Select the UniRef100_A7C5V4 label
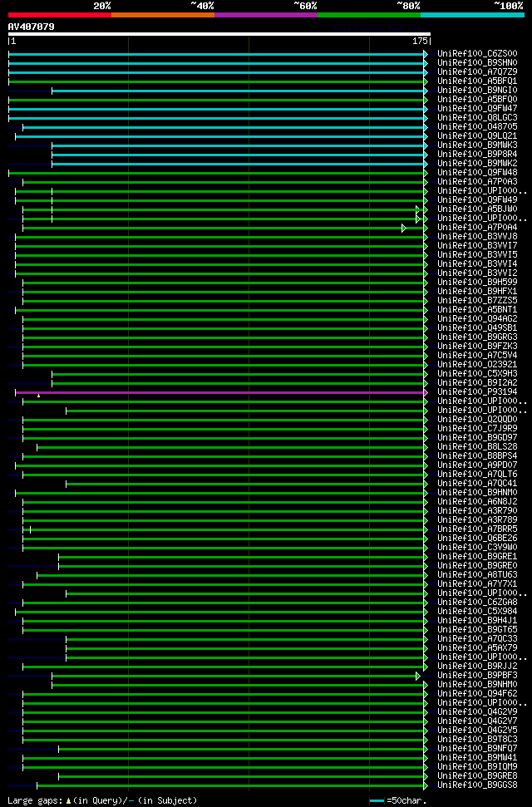This screenshot has width=532, height=807. [x=477, y=355]
